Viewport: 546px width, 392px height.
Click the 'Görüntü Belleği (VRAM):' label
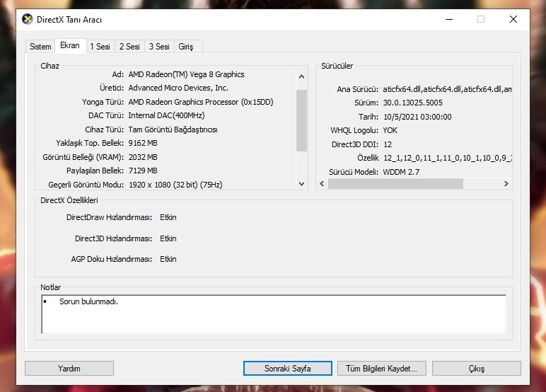[x=83, y=157]
